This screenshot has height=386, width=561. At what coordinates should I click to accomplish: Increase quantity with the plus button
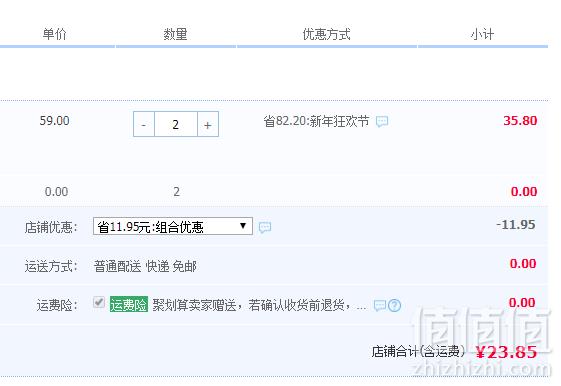coord(208,124)
